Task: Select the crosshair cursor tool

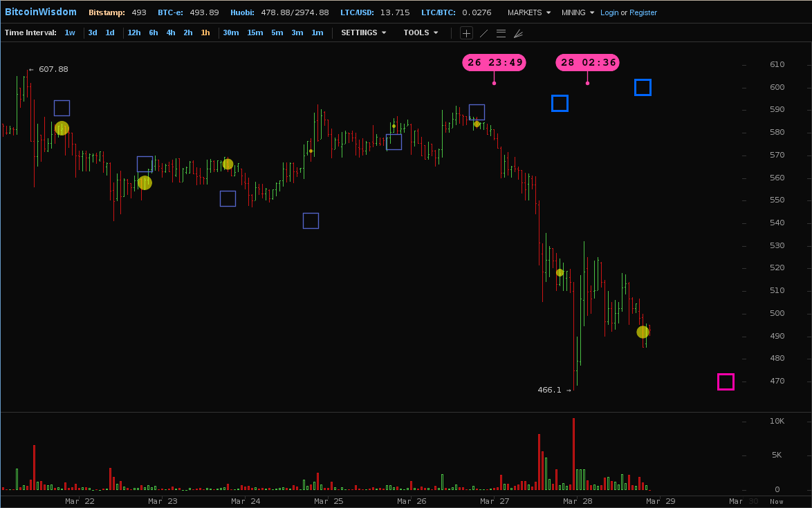Action: 466,33
